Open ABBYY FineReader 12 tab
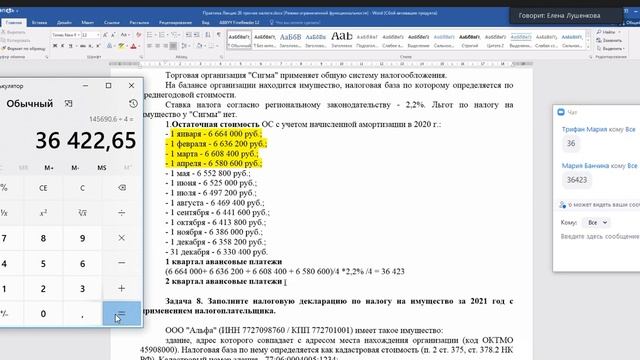The image size is (640, 360). pyautogui.click(x=239, y=22)
